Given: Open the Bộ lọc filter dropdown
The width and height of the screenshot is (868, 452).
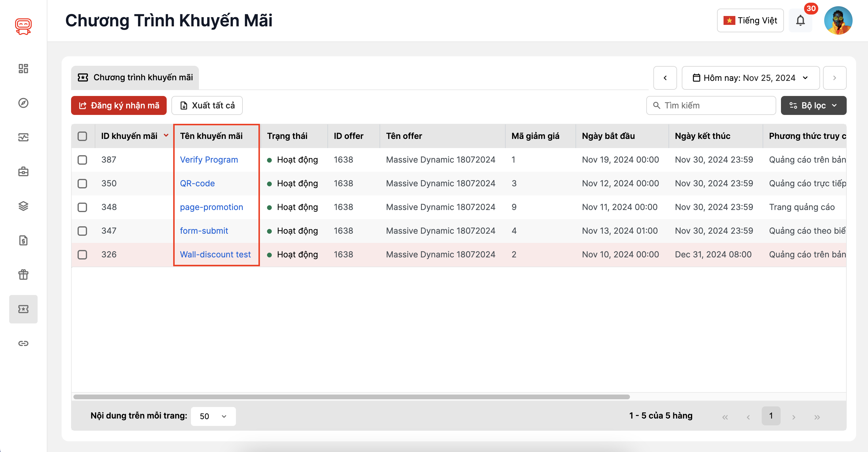Looking at the screenshot, I should (x=814, y=105).
